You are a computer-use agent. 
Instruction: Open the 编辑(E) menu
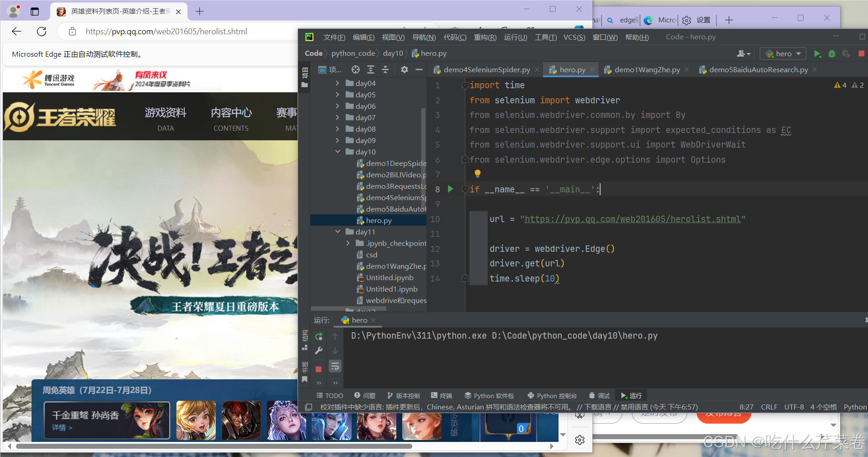[364, 37]
